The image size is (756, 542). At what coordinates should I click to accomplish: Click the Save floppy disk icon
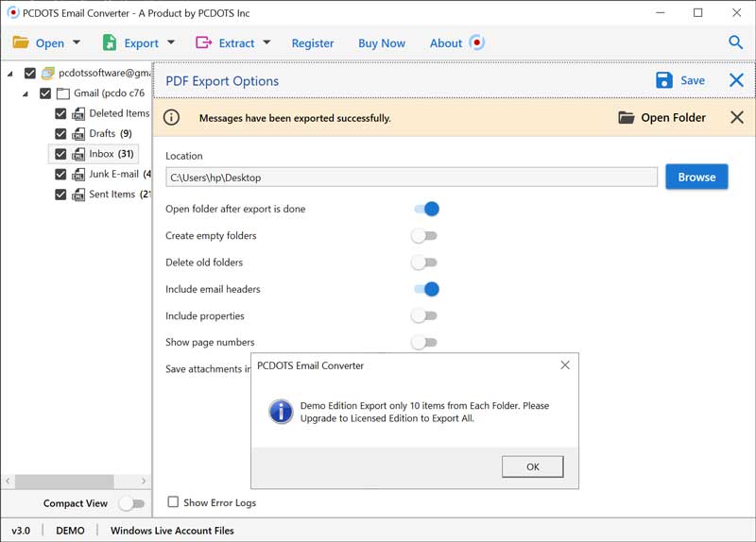pos(664,80)
